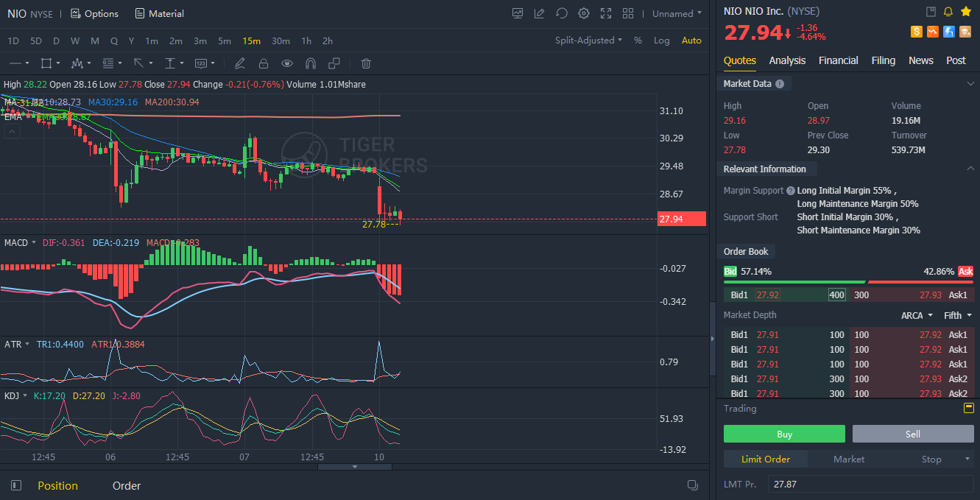The height and width of the screenshot is (500, 980).
Task: Set a price alert with bell icon
Action: pyautogui.click(x=948, y=11)
